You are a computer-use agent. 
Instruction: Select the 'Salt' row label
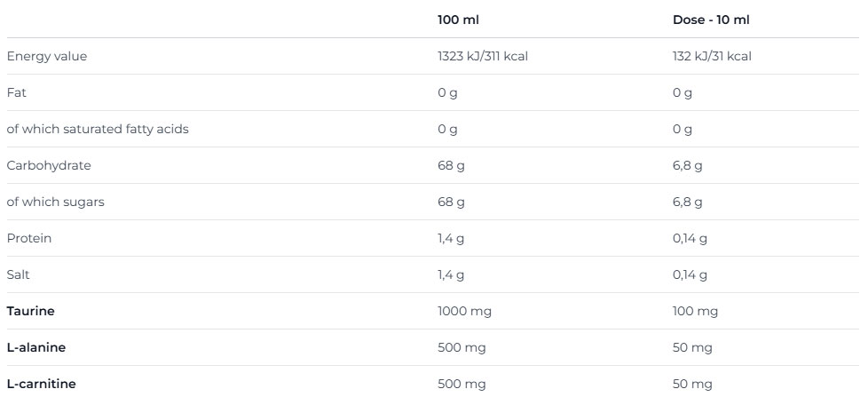19,274
